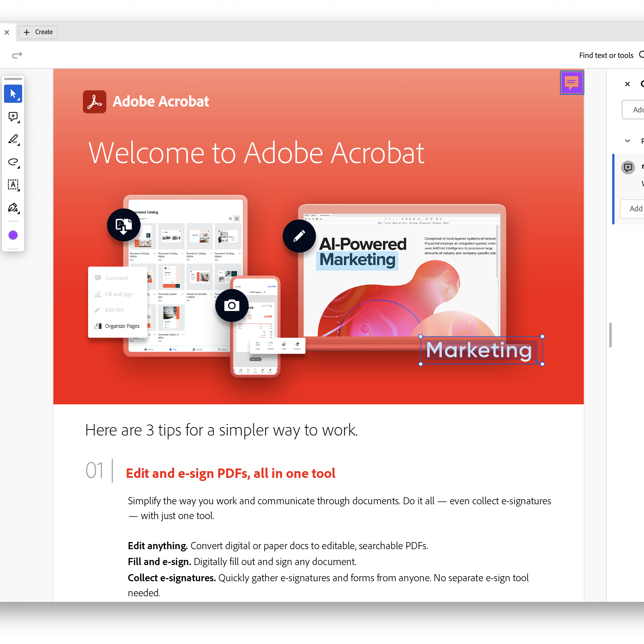
Task: Grab the floating toolbar drag handle
Action: 13,79
